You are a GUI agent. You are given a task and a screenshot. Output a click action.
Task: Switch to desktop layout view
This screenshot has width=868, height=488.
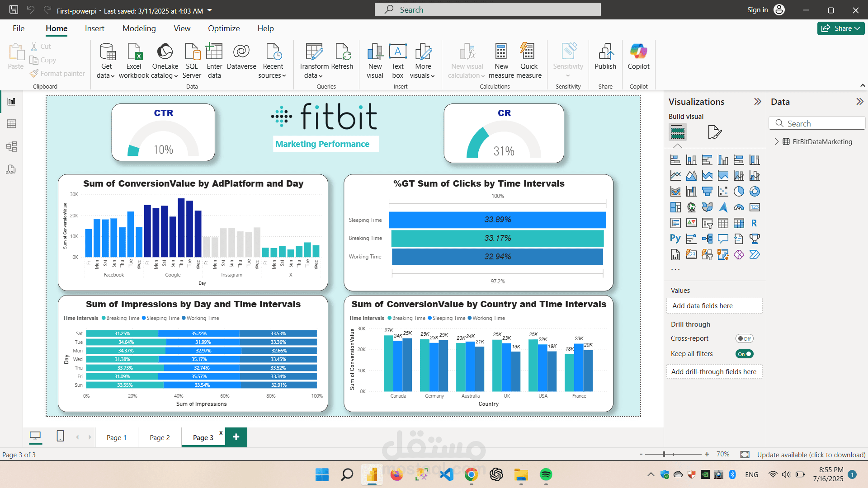point(35,436)
